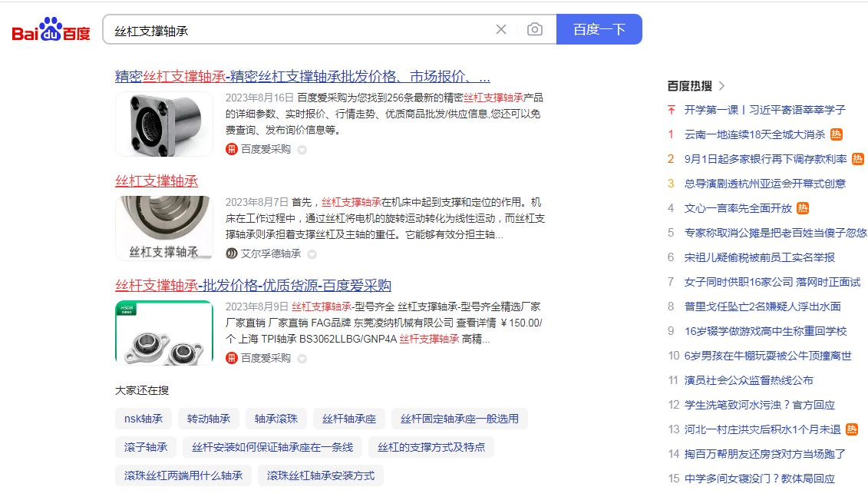The height and width of the screenshot is (497, 868).
Task: Click the 大家还在搜 section heading
Action: (142, 391)
